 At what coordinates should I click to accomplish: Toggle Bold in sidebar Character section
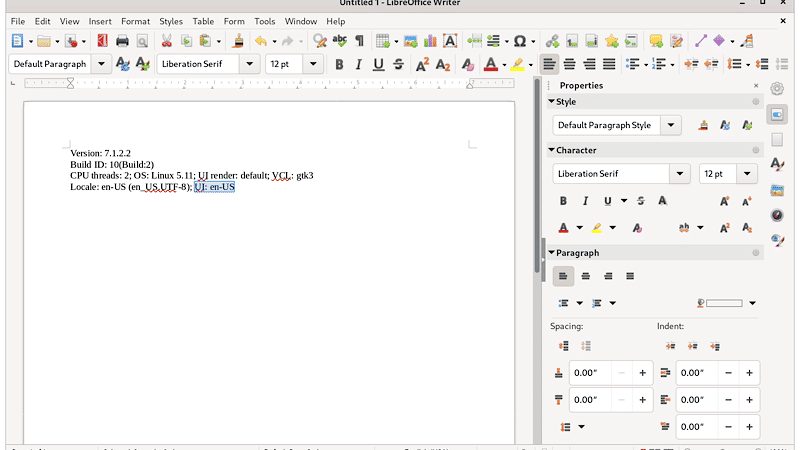[x=563, y=201]
